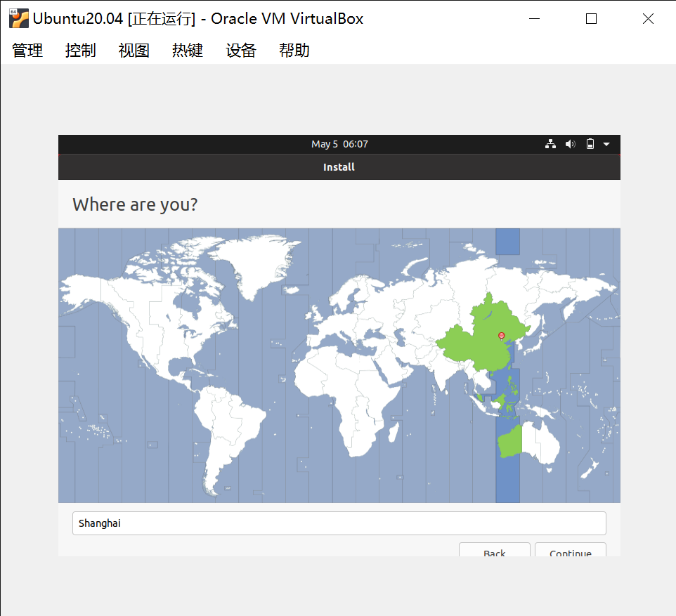Click the volume speaker icon
This screenshot has width=676, height=616.
click(x=571, y=144)
